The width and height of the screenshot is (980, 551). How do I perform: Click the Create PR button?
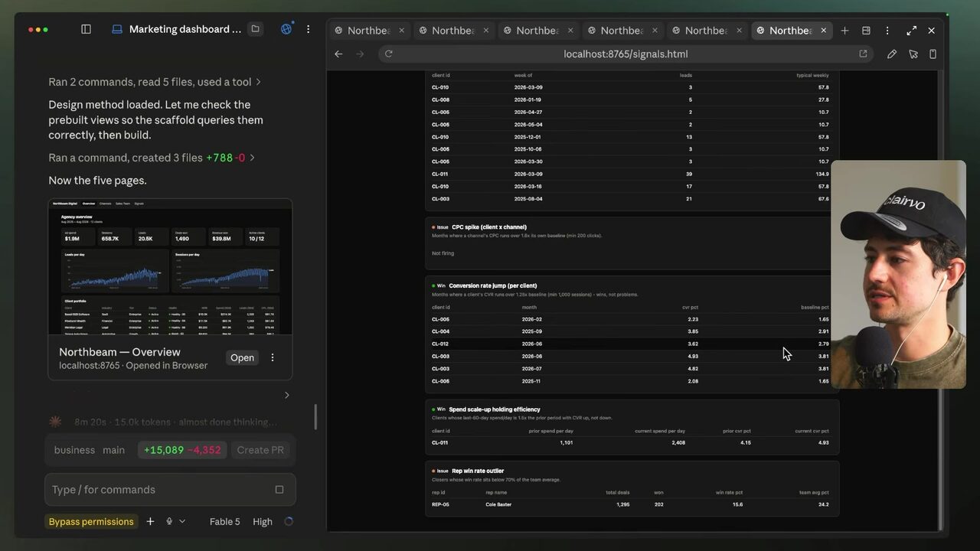point(260,450)
